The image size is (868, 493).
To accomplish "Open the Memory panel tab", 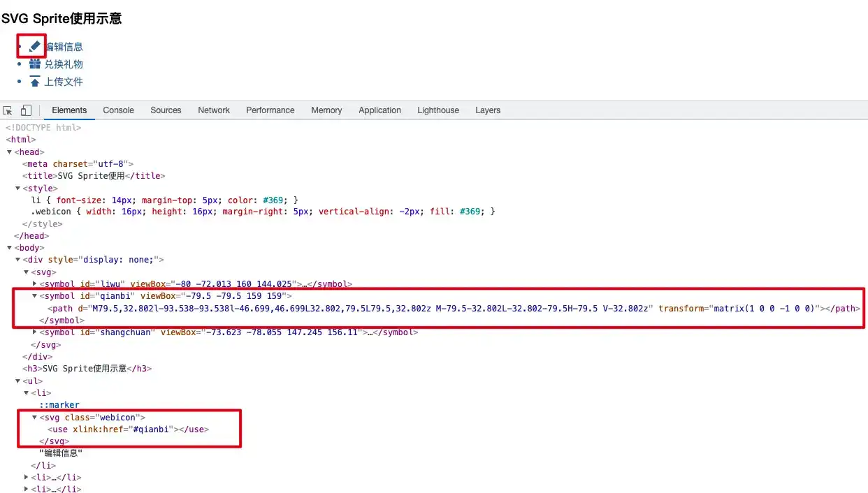I will pyautogui.click(x=326, y=110).
